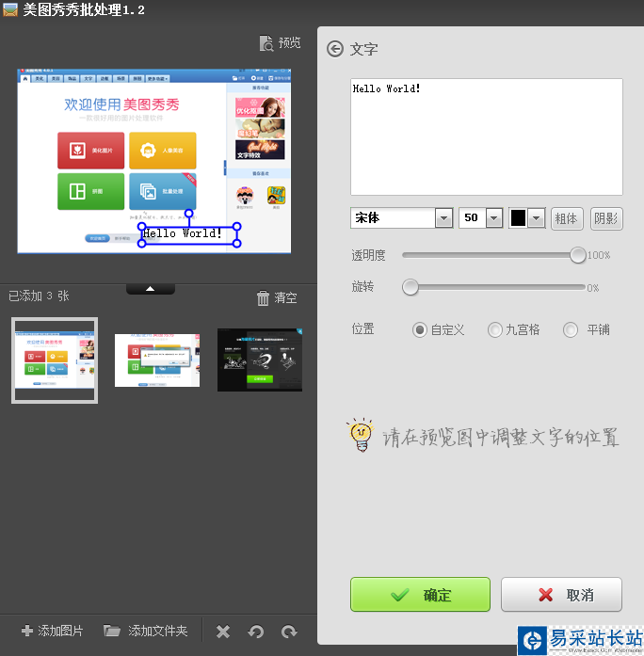The height and width of the screenshot is (656, 644).
Task: Rotate image clockwise icon
Action: (289, 632)
